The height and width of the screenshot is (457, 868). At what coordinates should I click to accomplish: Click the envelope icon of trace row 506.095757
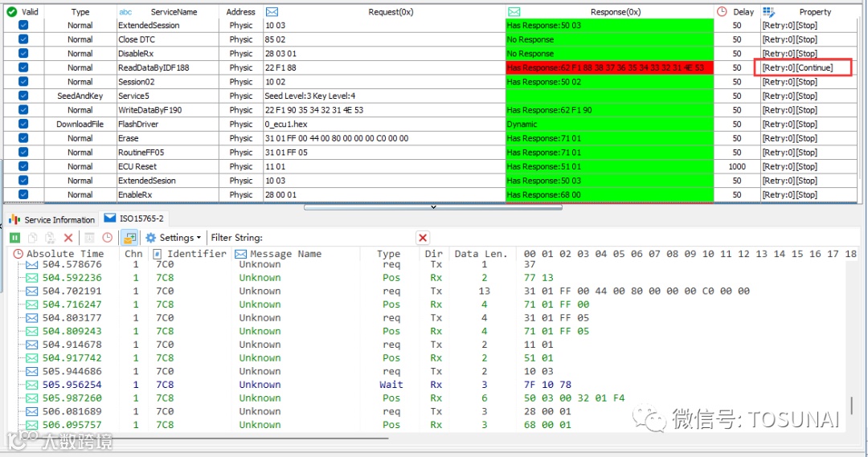click(32, 425)
